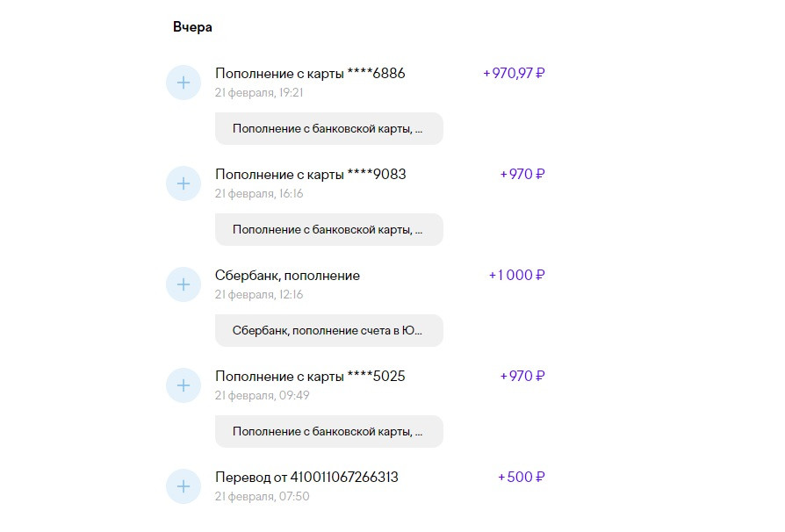Open transaction Сбербанк, пополнение
785x532 pixels.
[287, 276]
